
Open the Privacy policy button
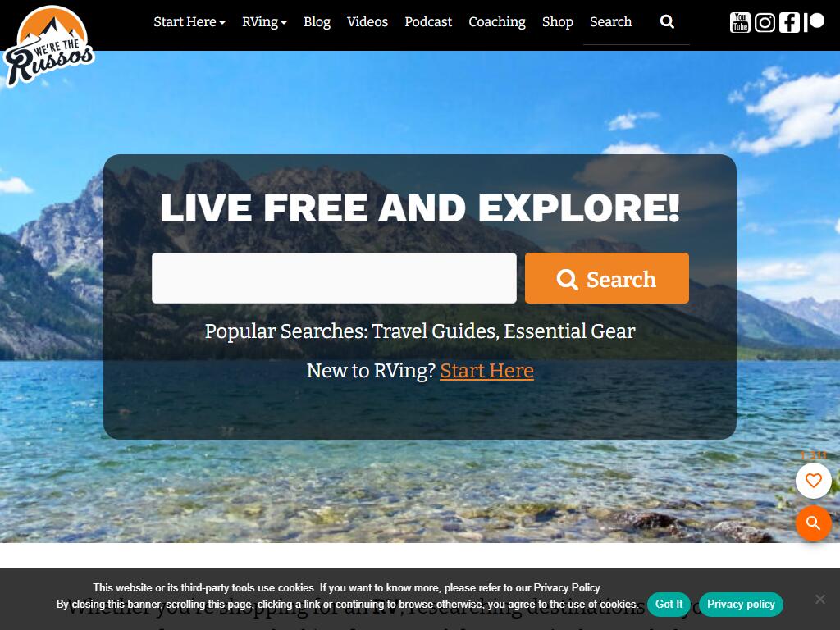tap(741, 605)
